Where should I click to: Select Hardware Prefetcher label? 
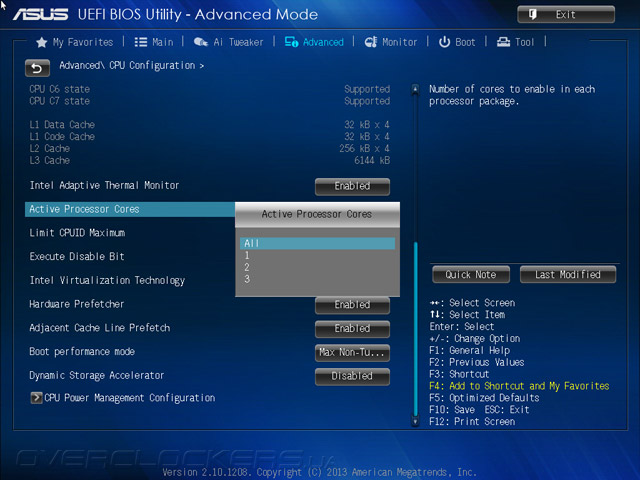pyautogui.click(x=77, y=304)
